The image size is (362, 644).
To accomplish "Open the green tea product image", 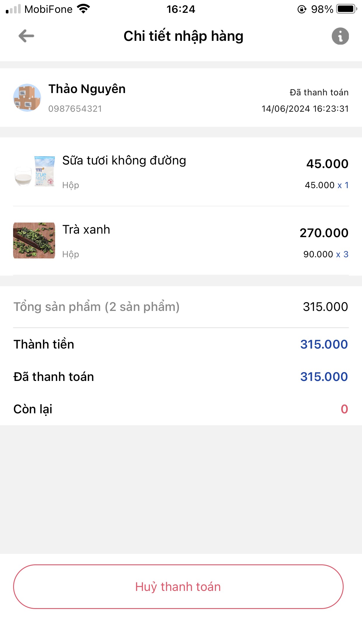I will coord(34,240).
